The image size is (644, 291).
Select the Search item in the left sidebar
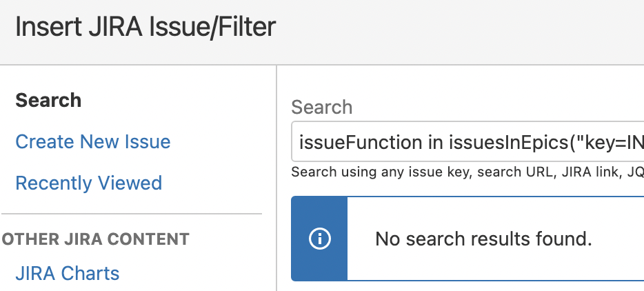pos(48,100)
